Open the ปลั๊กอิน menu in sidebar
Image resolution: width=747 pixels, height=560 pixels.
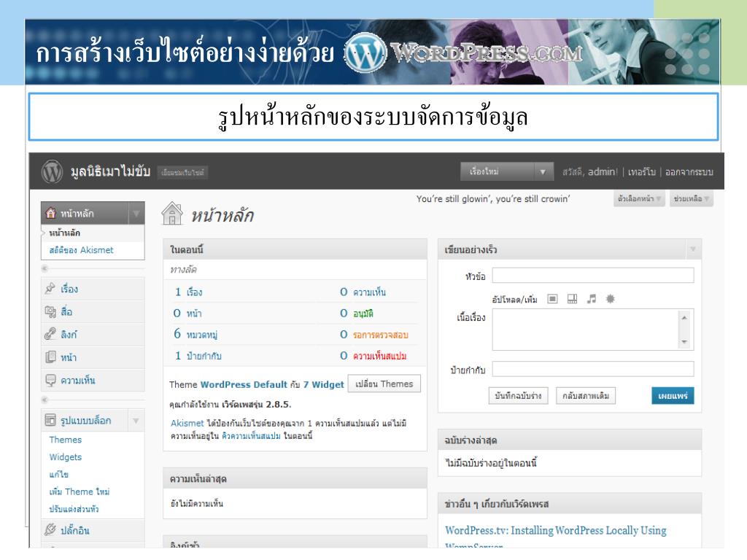(75, 530)
